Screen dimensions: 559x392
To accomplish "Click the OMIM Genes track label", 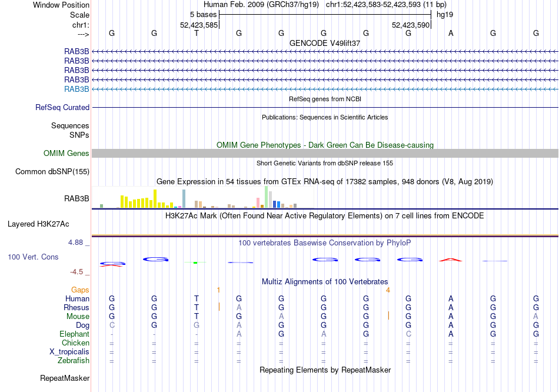I will tap(66, 154).
